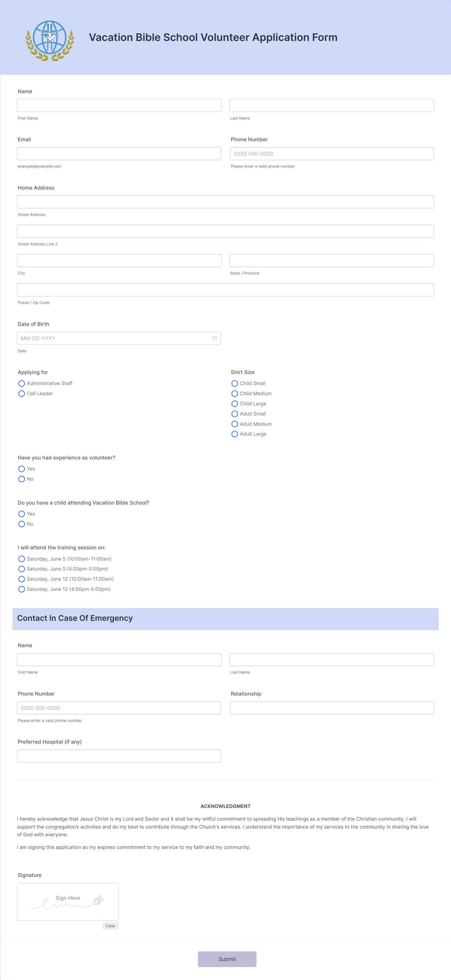Image resolution: width=451 pixels, height=980 pixels.
Task: Click the pen icon in signature box
Action: click(98, 900)
